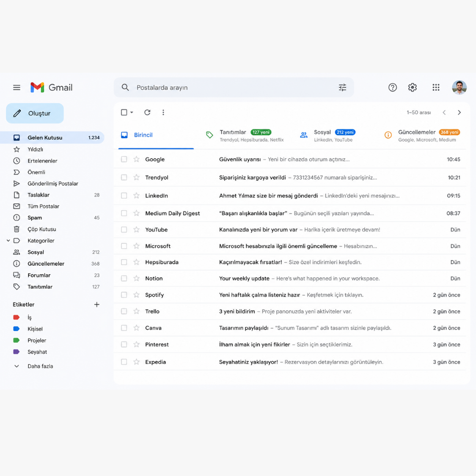
Task: Star the Trello email
Action: [x=136, y=311]
